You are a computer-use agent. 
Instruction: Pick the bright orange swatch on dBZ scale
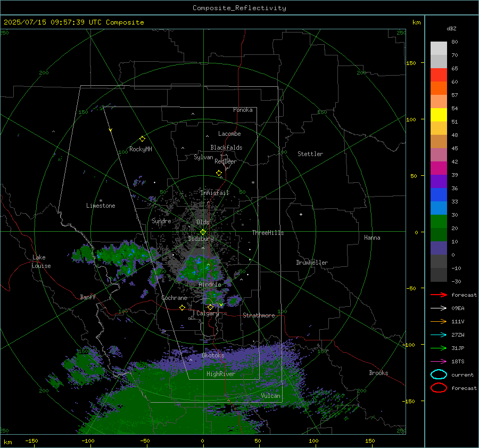click(439, 88)
